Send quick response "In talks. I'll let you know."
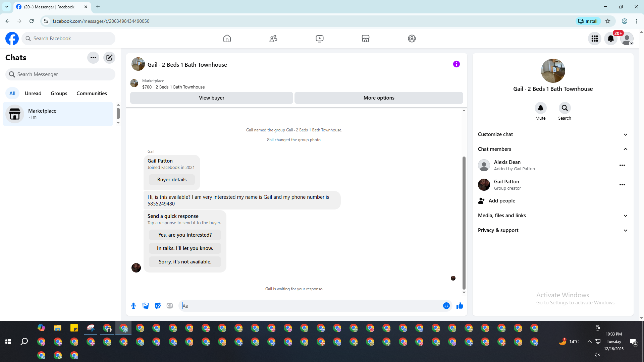The width and height of the screenshot is (644, 362). [x=185, y=248]
